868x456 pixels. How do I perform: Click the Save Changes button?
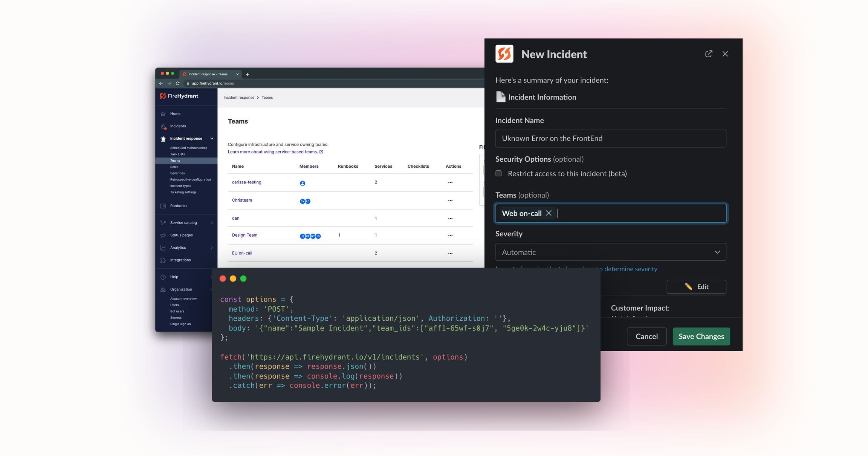[x=701, y=337]
